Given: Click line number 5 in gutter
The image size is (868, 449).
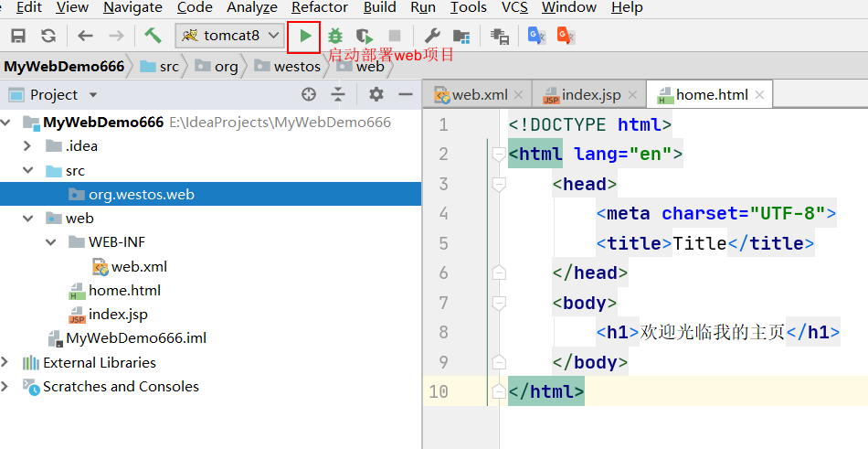Looking at the screenshot, I should [443, 243].
